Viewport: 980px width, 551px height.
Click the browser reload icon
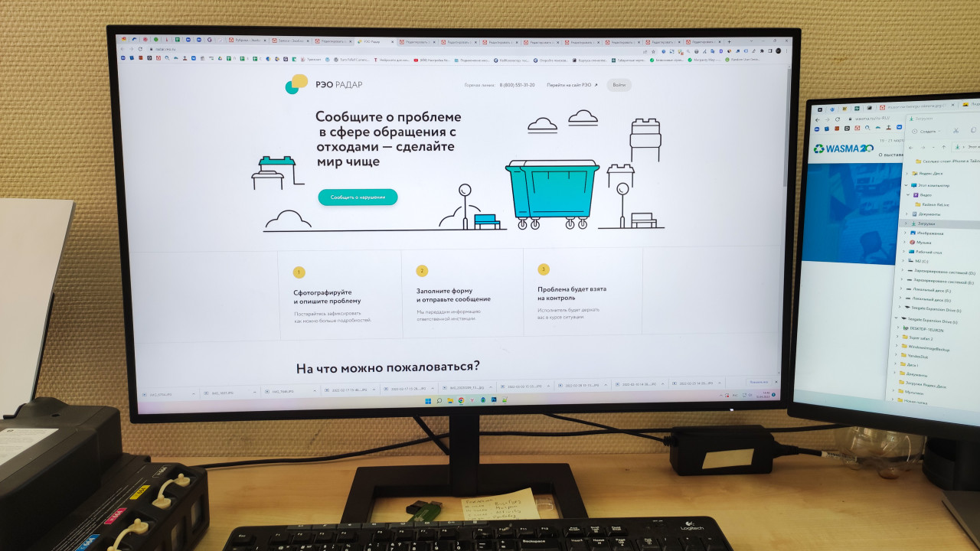(x=140, y=49)
